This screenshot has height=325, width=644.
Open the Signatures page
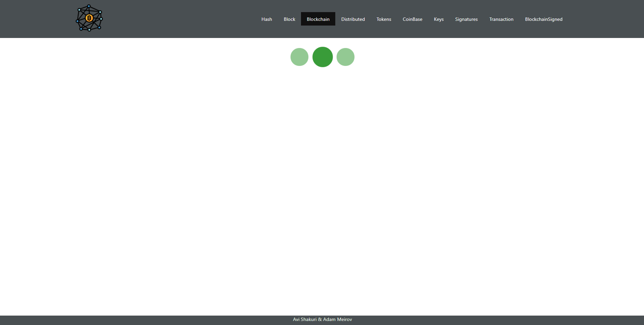coord(466,19)
